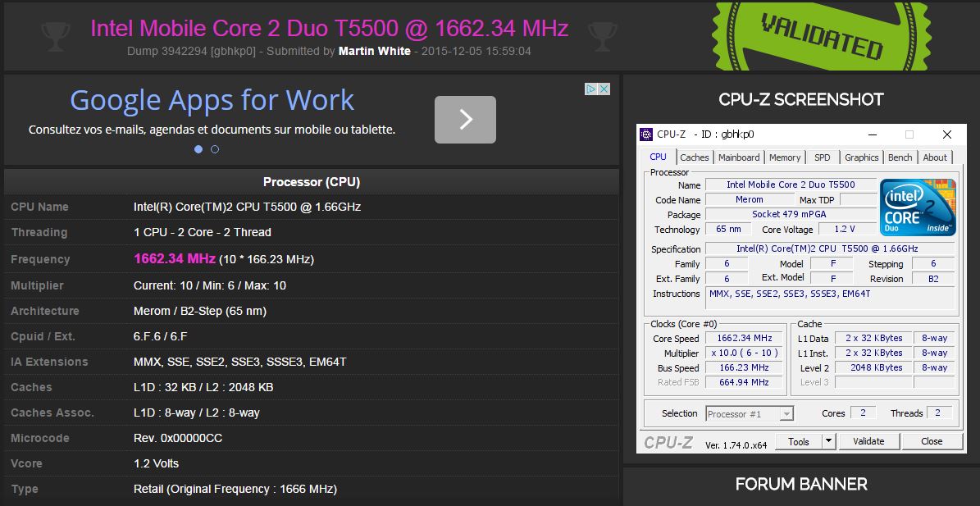
Task: Click the Validate button
Action: click(x=868, y=442)
